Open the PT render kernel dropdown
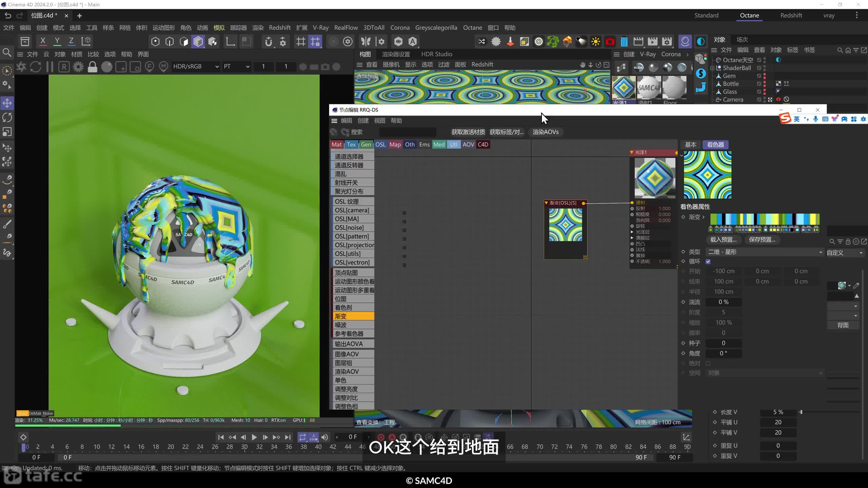Screen dimensions: 868x488 (x=236, y=66)
